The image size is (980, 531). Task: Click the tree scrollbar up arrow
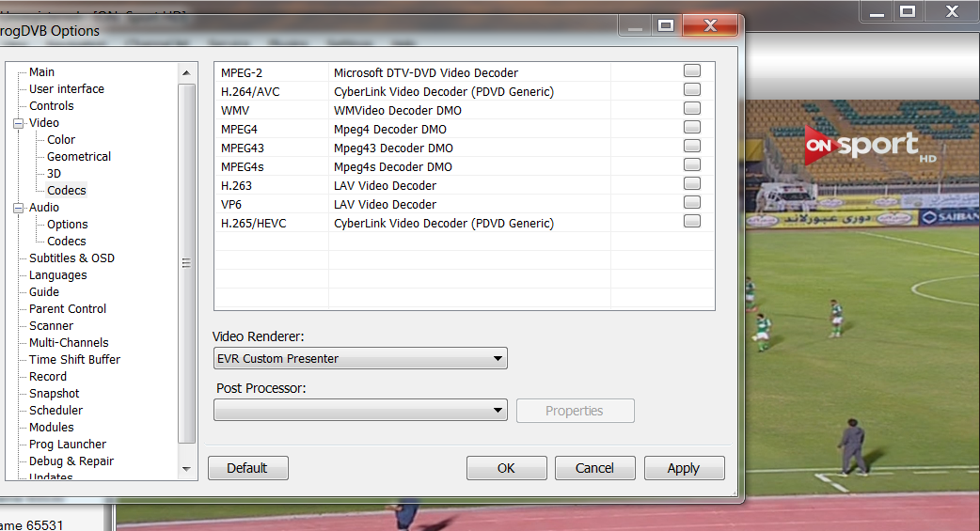[186, 73]
